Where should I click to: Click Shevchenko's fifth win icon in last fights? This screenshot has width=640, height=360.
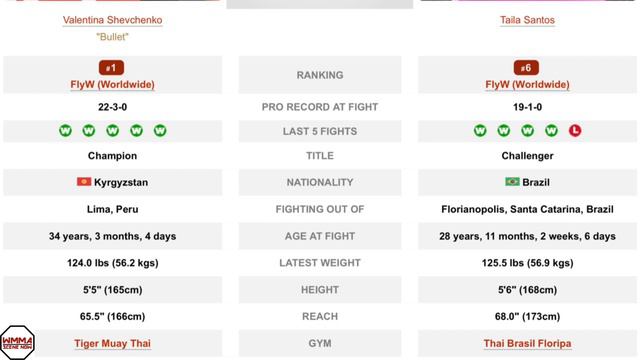[x=160, y=131]
